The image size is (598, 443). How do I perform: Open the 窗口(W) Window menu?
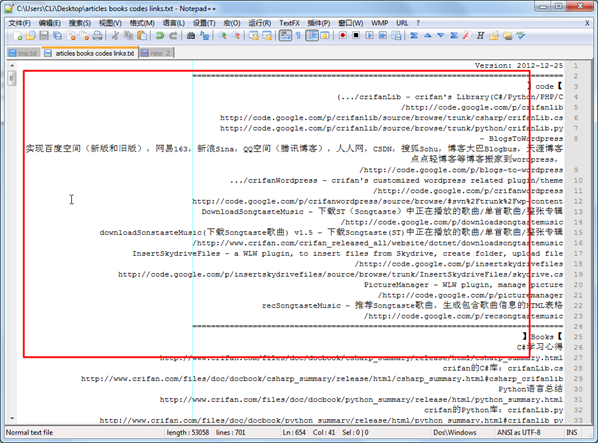[350, 23]
